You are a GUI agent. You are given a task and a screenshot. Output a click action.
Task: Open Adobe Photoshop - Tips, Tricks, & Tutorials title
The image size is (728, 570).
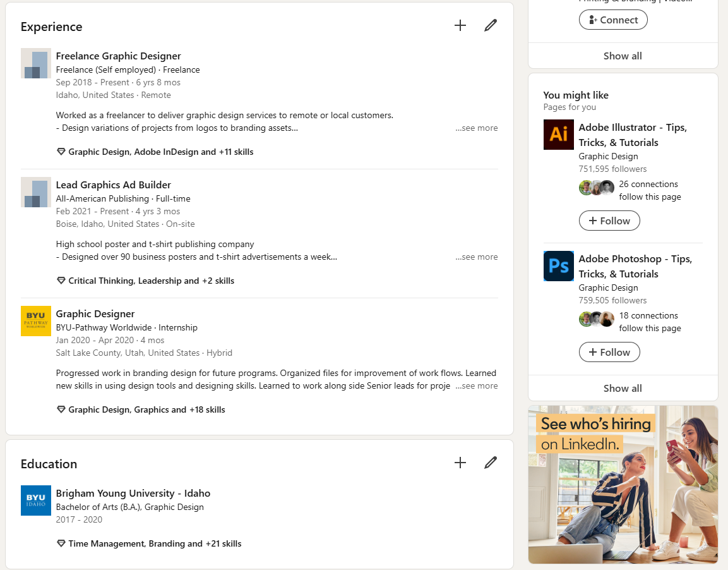point(635,266)
